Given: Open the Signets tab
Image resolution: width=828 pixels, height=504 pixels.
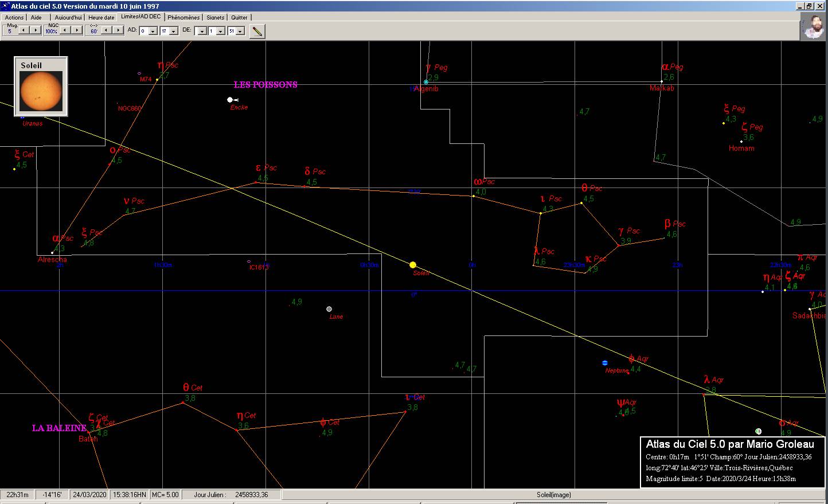Looking at the screenshot, I should (216, 18).
